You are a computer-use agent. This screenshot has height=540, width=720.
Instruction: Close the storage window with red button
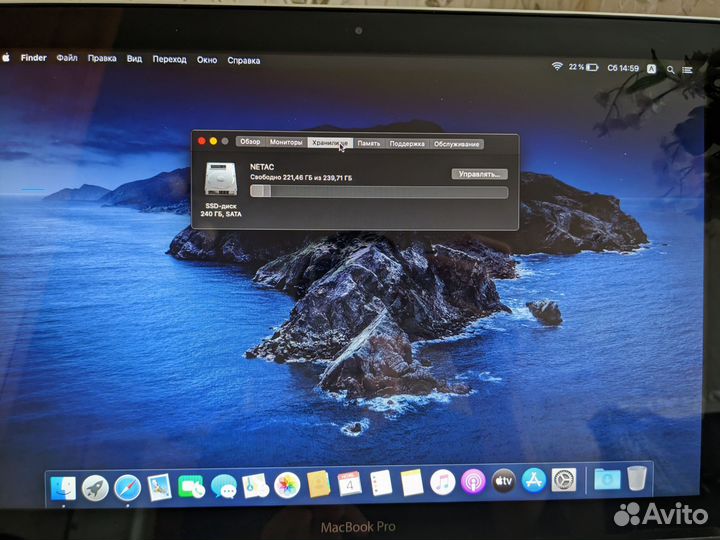[202, 141]
